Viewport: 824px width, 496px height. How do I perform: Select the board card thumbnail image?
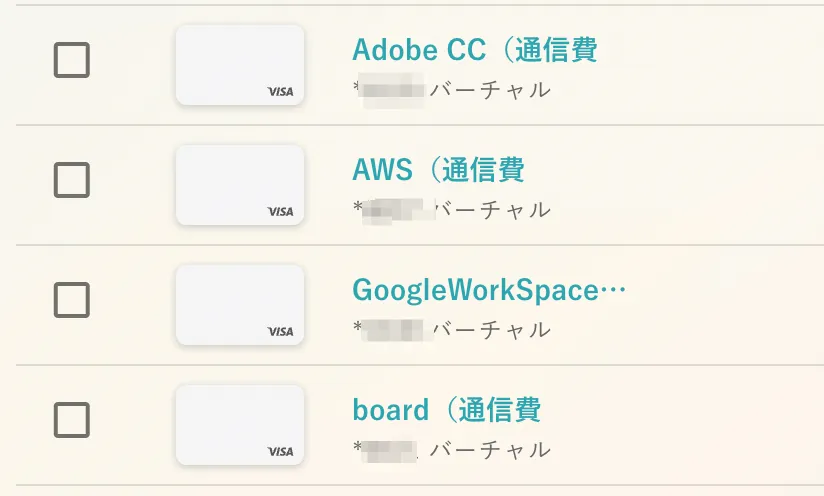pyautogui.click(x=240, y=424)
